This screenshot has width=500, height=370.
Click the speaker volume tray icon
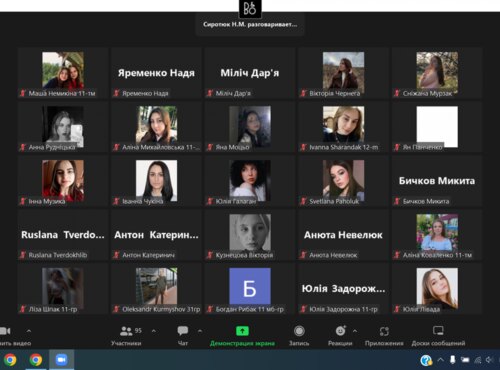pos(490,360)
